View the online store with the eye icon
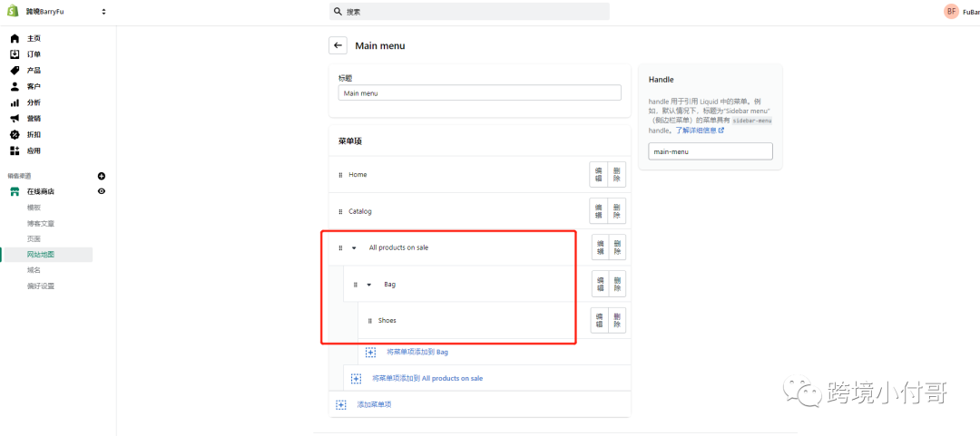This screenshot has width=980, height=436. click(x=102, y=191)
